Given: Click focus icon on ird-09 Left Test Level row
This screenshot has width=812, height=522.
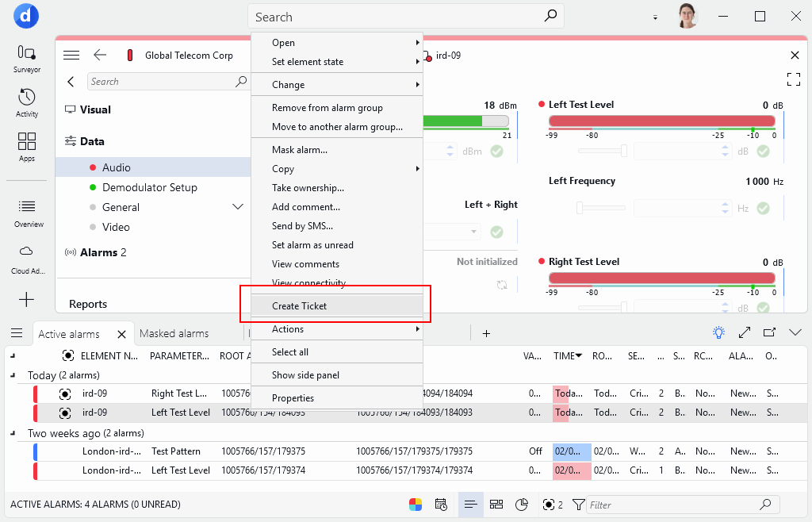Looking at the screenshot, I should [x=65, y=413].
